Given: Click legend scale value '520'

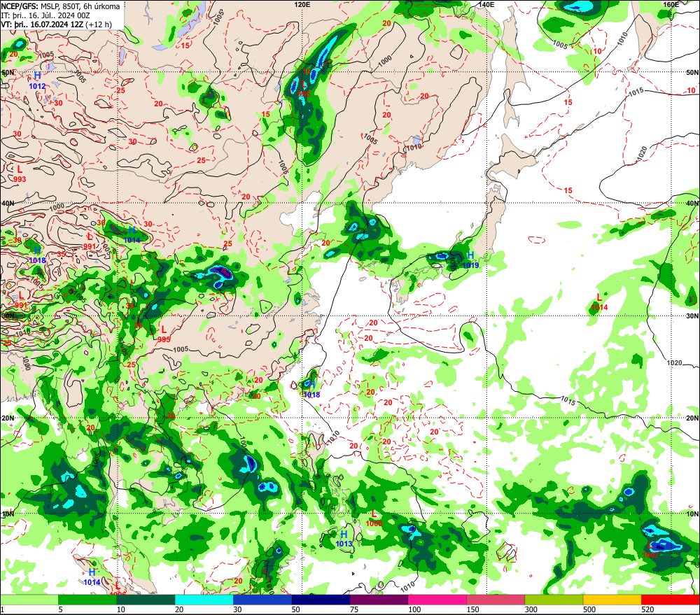Looking at the screenshot, I should (x=647, y=609).
